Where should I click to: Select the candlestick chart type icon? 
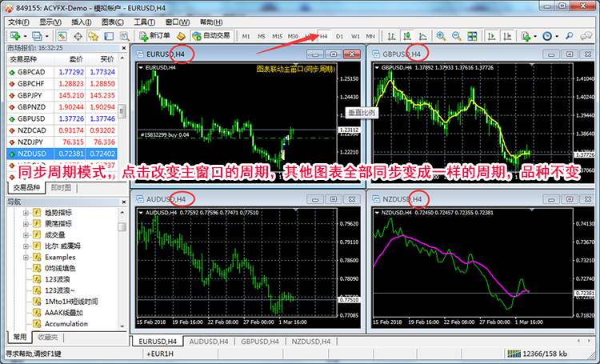tap(407, 36)
